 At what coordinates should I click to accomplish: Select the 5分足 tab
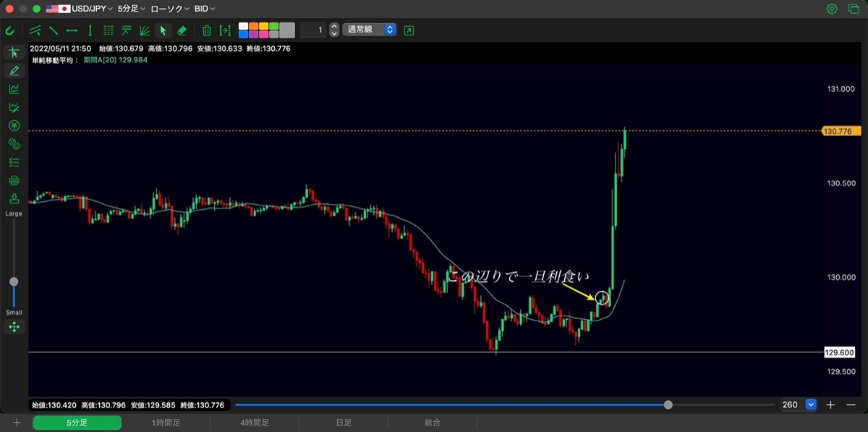point(77,423)
